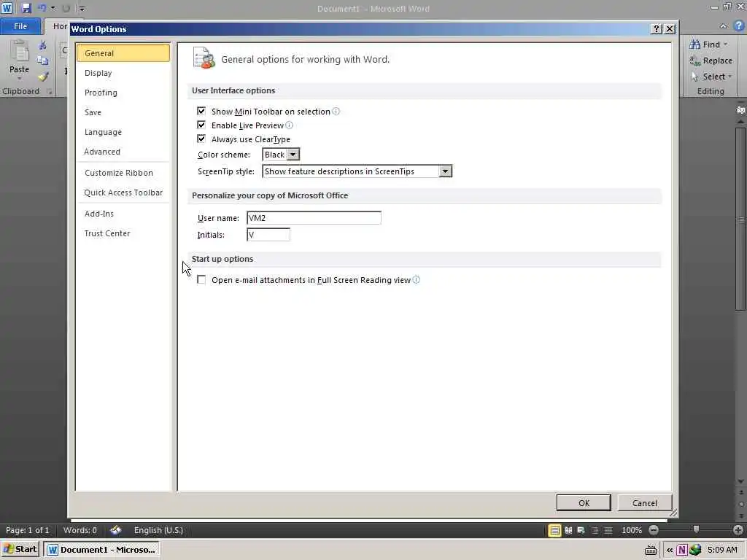Click the zoom out minus icon
The width and height of the screenshot is (747, 560).
pos(654,530)
